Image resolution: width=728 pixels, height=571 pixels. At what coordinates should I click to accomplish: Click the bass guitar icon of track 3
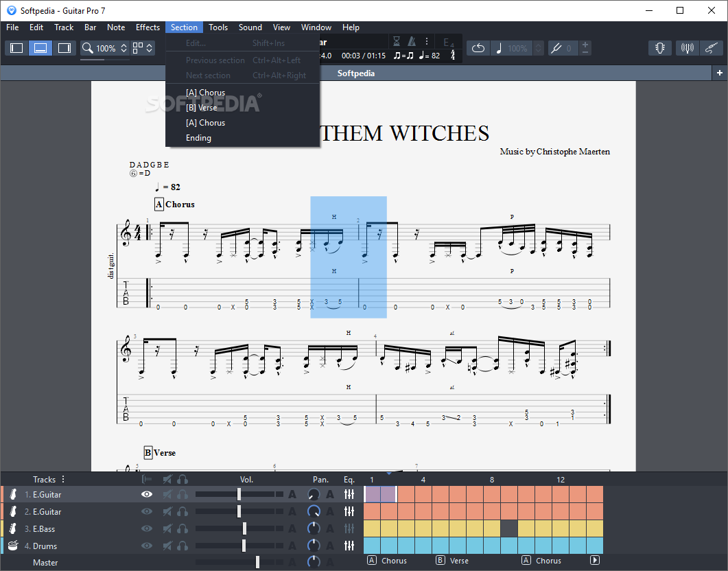coord(13,528)
